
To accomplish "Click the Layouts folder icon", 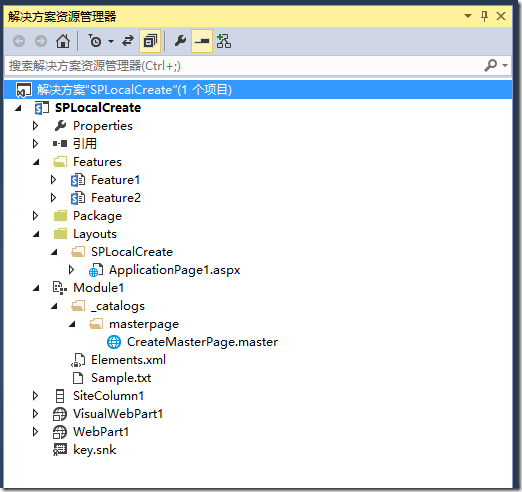I will [x=60, y=234].
